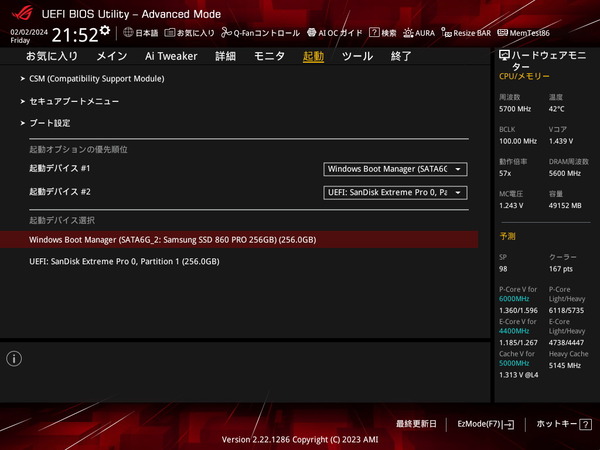The height and width of the screenshot is (450, 600).
Task: Select Windows Boot Manager boot override entry
Action: (x=172, y=240)
